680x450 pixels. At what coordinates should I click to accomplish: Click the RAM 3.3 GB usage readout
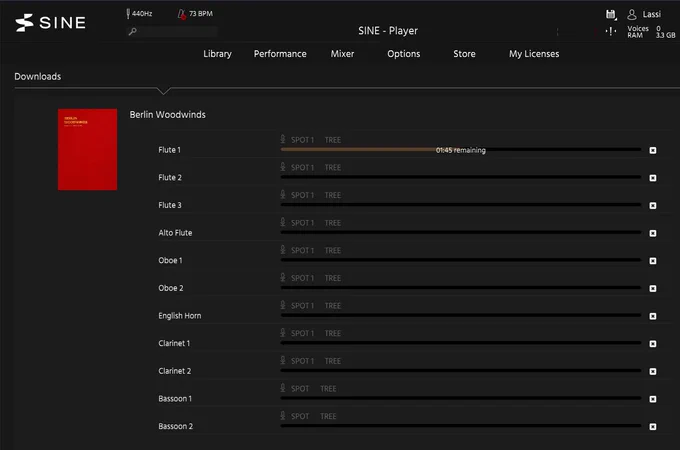[x=651, y=36]
